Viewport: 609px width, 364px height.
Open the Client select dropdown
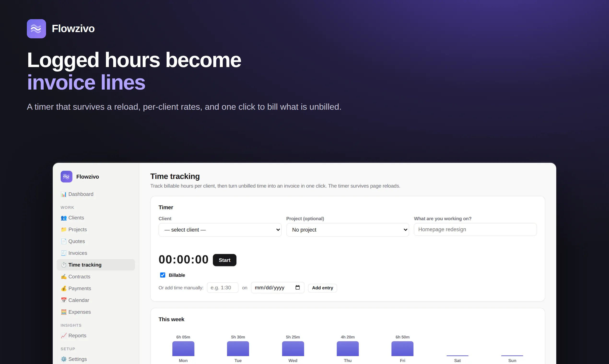coord(220,230)
